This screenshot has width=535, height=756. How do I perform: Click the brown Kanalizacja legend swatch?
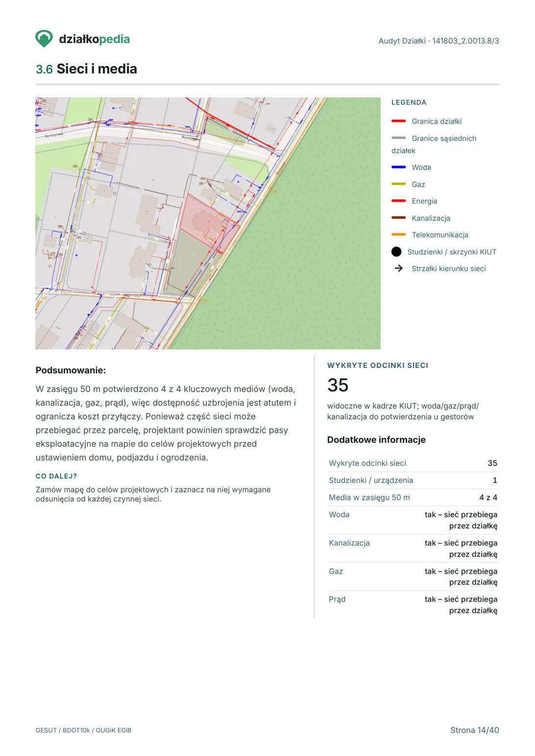[x=399, y=218]
